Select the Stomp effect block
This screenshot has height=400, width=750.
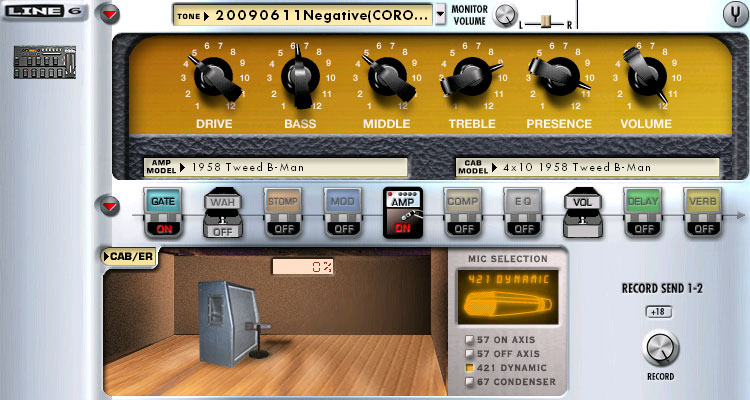pos(283,201)
